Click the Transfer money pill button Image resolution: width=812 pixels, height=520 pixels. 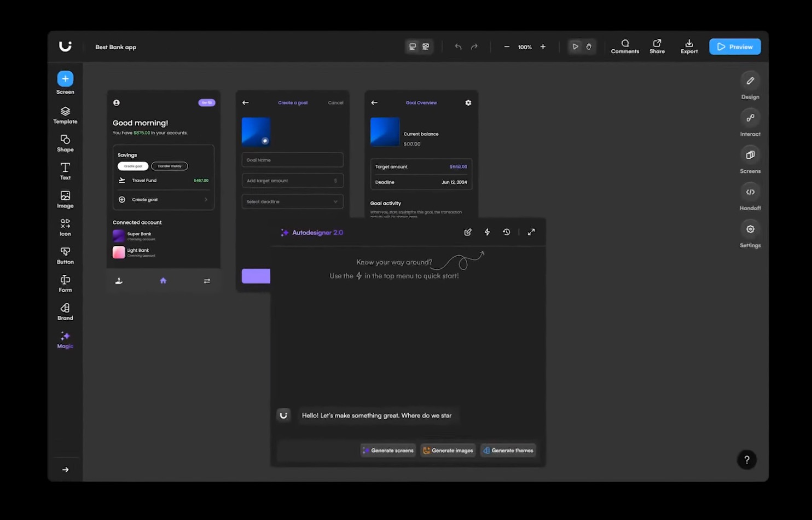pos(170,166)
